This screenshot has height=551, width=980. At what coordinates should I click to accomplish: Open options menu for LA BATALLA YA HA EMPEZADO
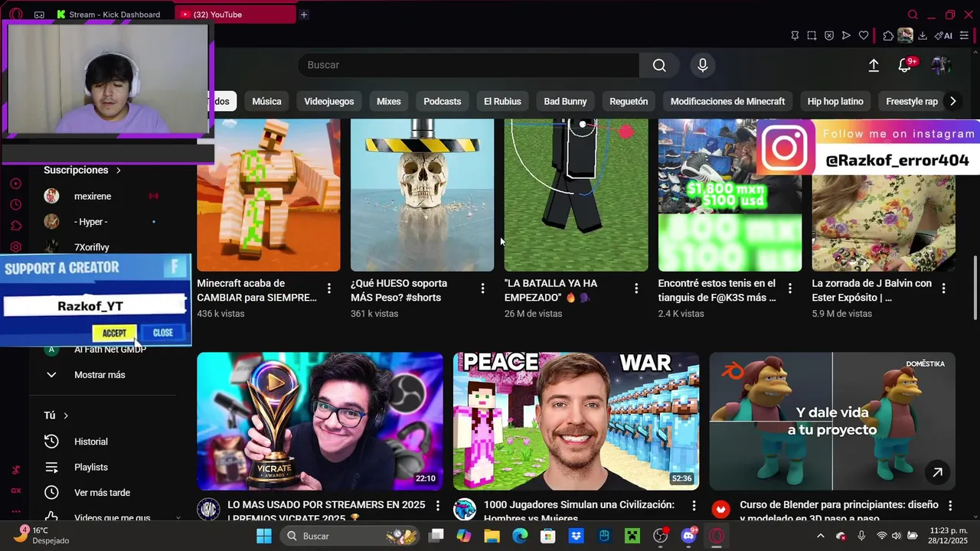636,289
